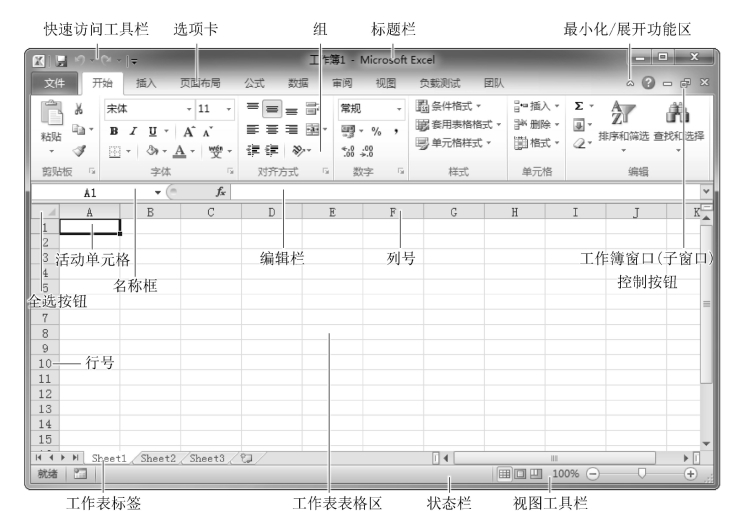Increase font size with large A icon
This screenshot has height=527, width=752.
point(189,131)
